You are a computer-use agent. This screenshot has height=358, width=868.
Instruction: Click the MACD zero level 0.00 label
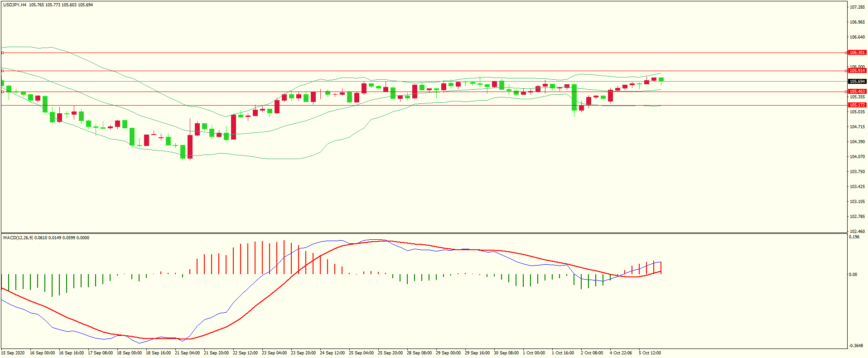click(x=853, y=275)
